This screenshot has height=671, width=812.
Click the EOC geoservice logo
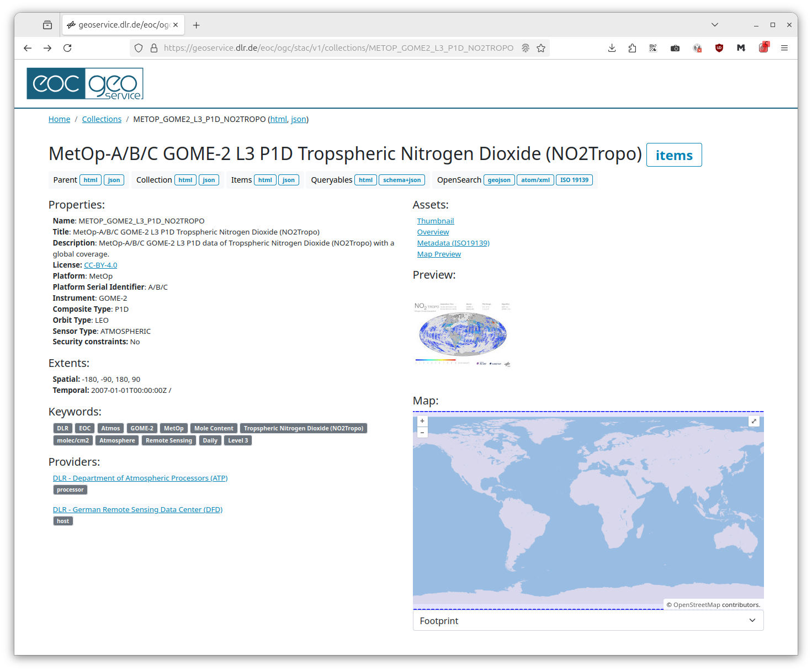[x=85, y=84]
